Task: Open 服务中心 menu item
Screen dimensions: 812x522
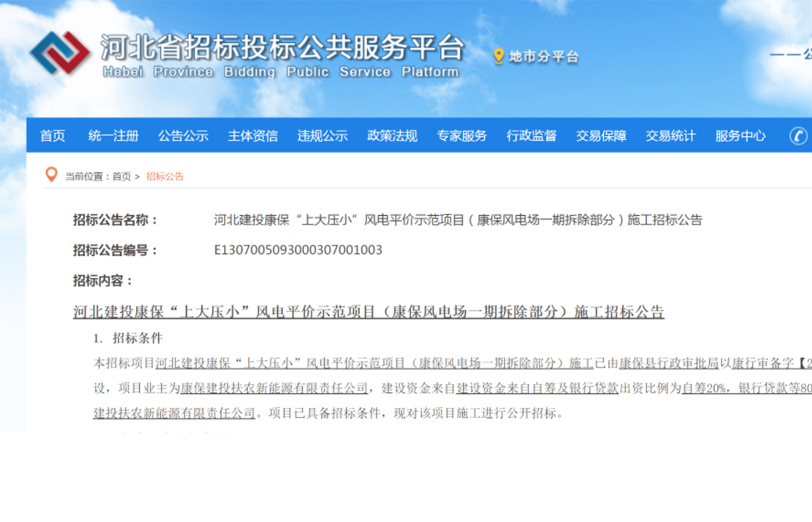Action: (x=740, y=136)
